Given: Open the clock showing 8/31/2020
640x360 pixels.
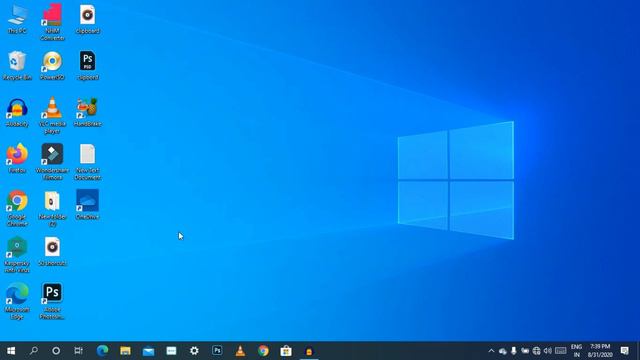Looking at the screenshot, I should pos(600,351).
